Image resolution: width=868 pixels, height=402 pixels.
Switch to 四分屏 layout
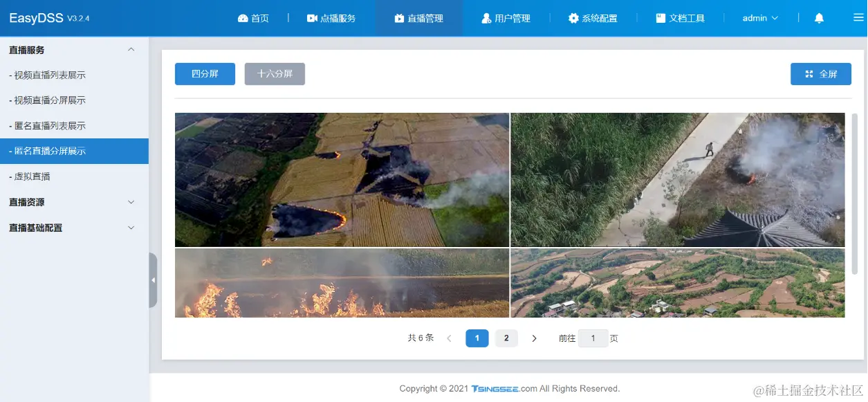(205, 74)
